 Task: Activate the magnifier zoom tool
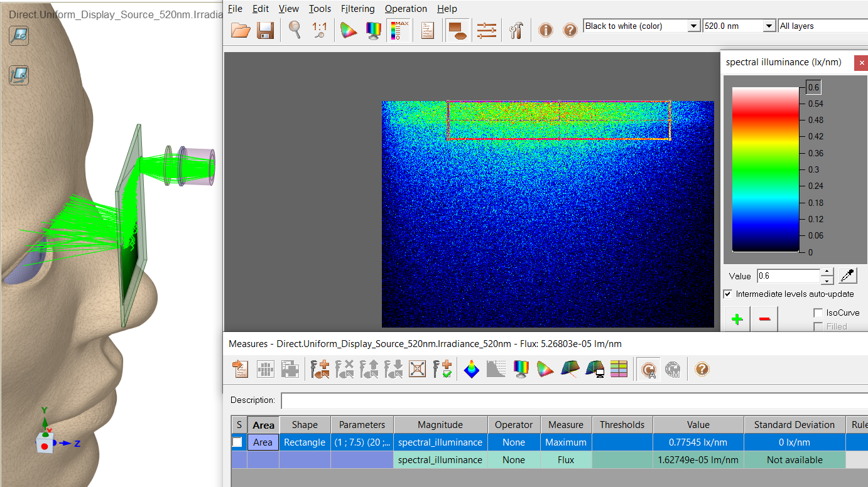295,29
